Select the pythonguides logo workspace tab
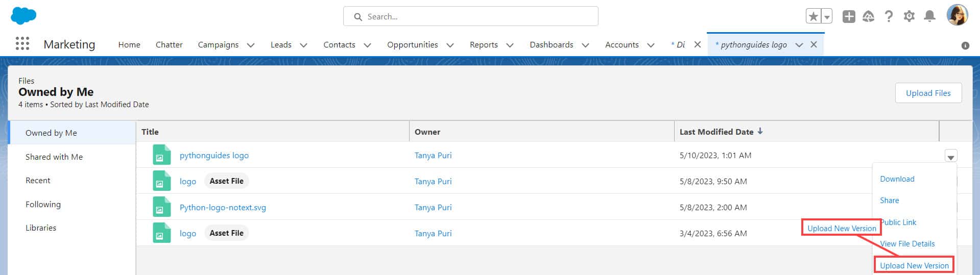 751,44
